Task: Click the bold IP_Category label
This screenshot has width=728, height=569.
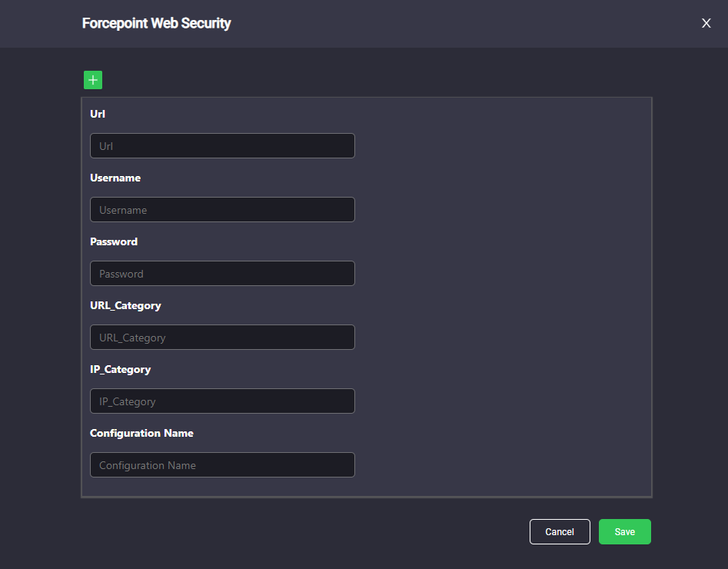Action: click(120, 370)
